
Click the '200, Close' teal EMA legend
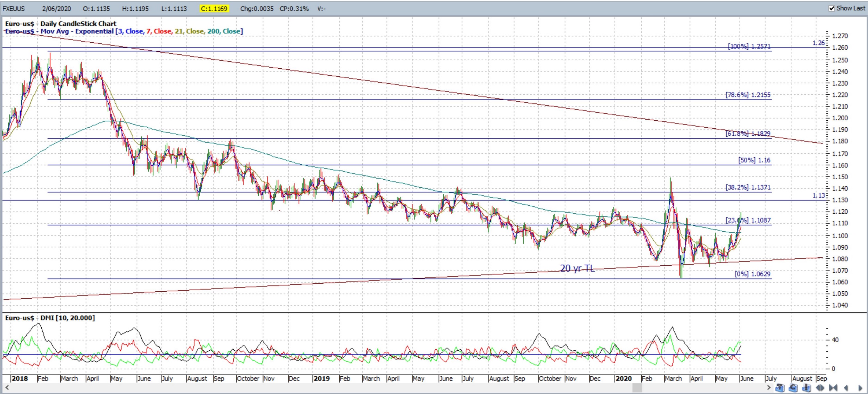point(224,31)
